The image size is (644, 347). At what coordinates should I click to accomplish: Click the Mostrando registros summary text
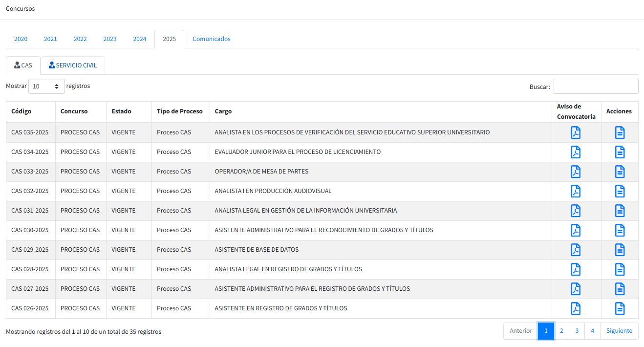[x=84, y=332]
